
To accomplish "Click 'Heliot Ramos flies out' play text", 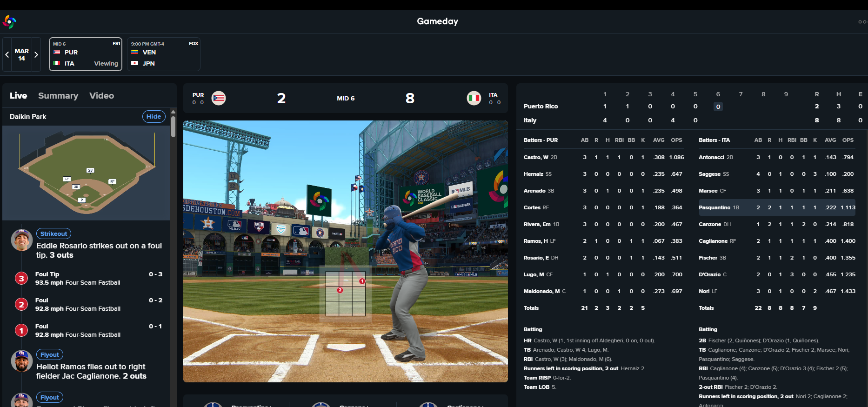I will point(91,371).
